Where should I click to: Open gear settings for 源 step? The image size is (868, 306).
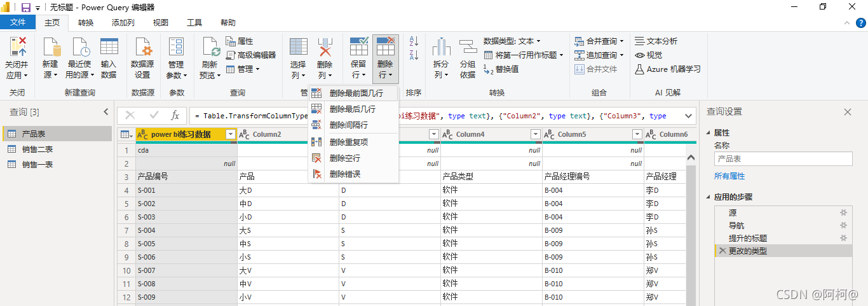844,213
